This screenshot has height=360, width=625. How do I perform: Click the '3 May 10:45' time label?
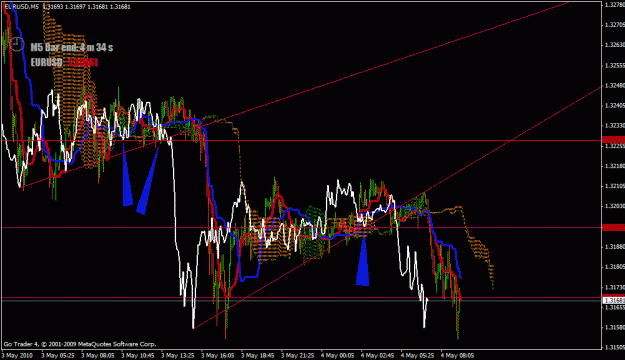[138, 355]
